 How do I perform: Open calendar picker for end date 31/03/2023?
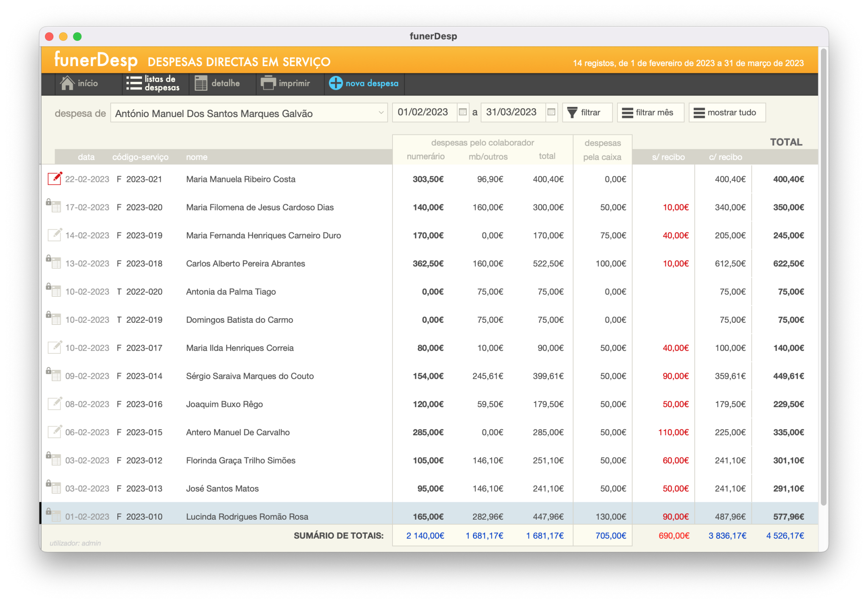pos(551,112)
